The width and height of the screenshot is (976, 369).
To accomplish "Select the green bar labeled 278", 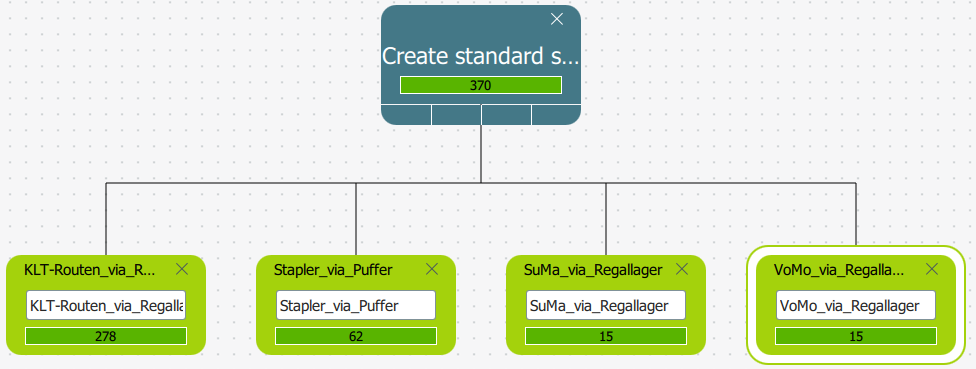I will pyautogui.click(x=106, y=336).
